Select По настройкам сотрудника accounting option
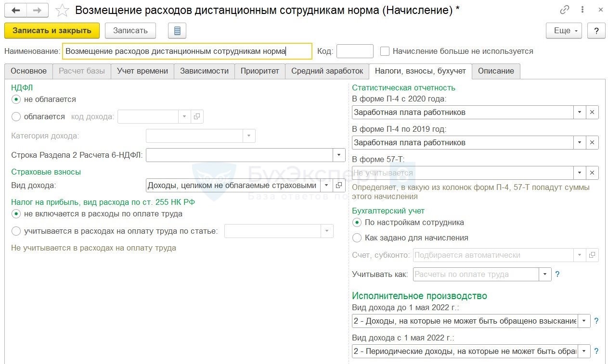The height and width of the screenshot is (364, 608). tap(357, 223)
